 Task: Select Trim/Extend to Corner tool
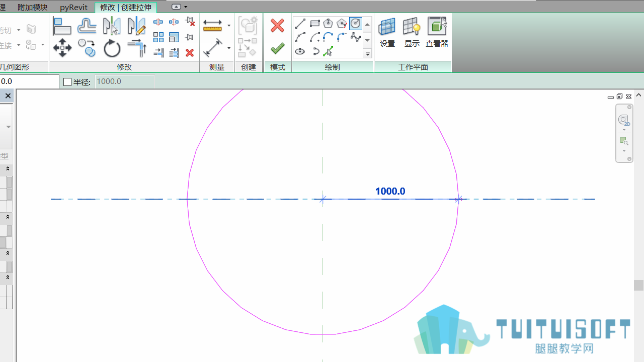(136, 49)
